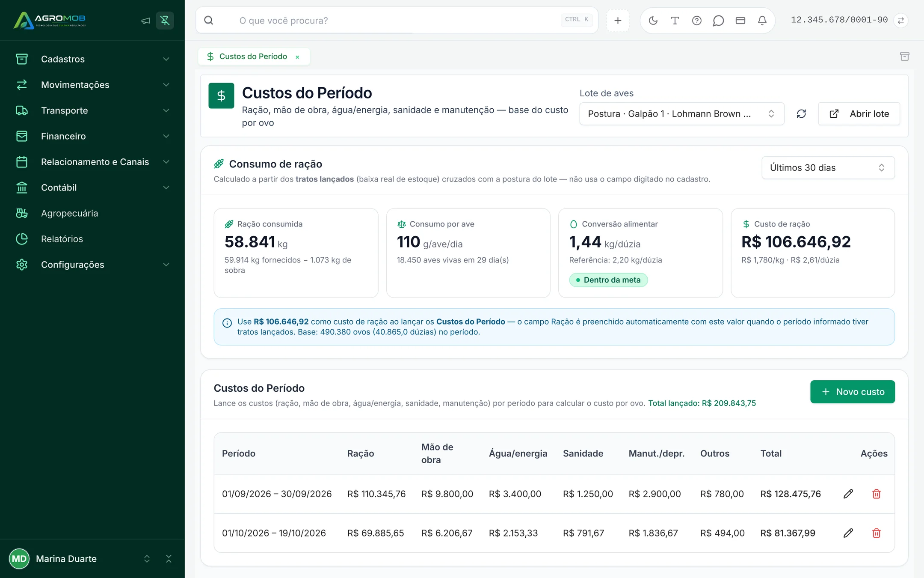
Task: Click the credit card icon in top bar
Action: pyautogui.click(x=740, y=21)
